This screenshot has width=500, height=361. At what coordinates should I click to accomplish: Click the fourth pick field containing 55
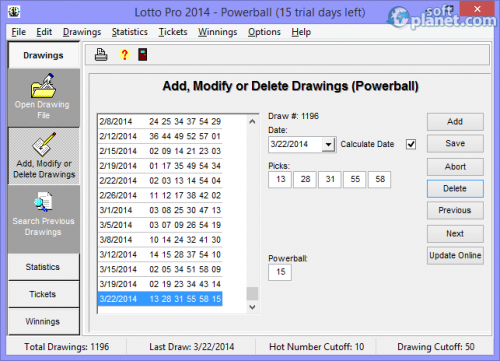tap(355, 180)
